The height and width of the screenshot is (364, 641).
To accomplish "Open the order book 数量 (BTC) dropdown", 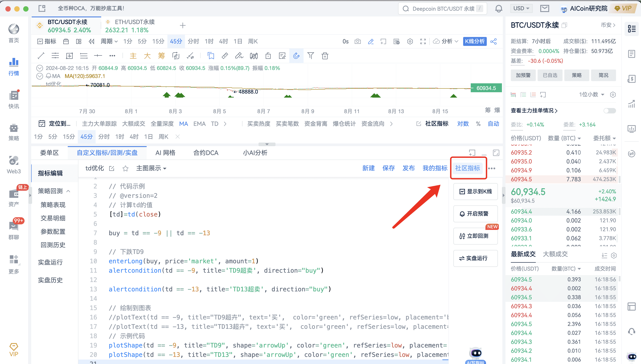I will (x=564, y=138).
